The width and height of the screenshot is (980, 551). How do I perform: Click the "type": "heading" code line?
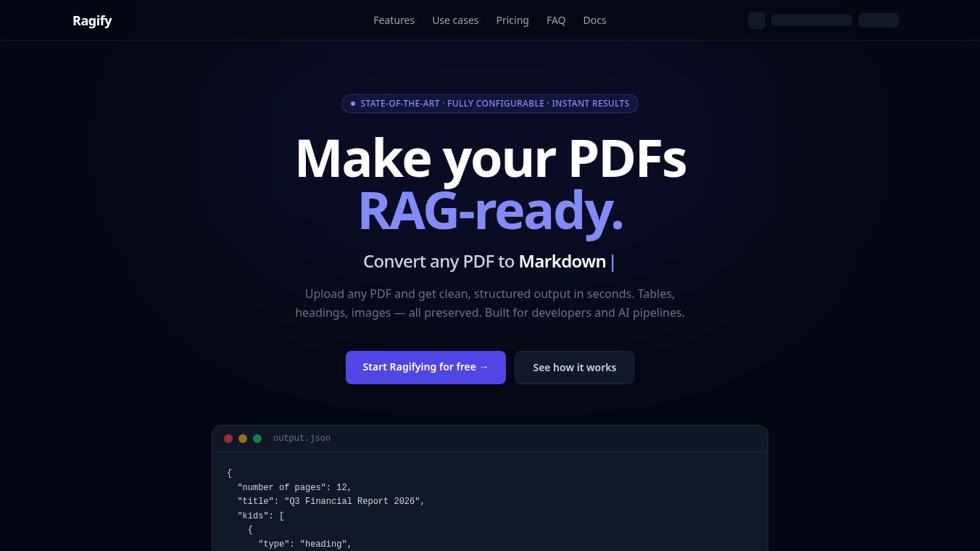[x=305, y=544]
